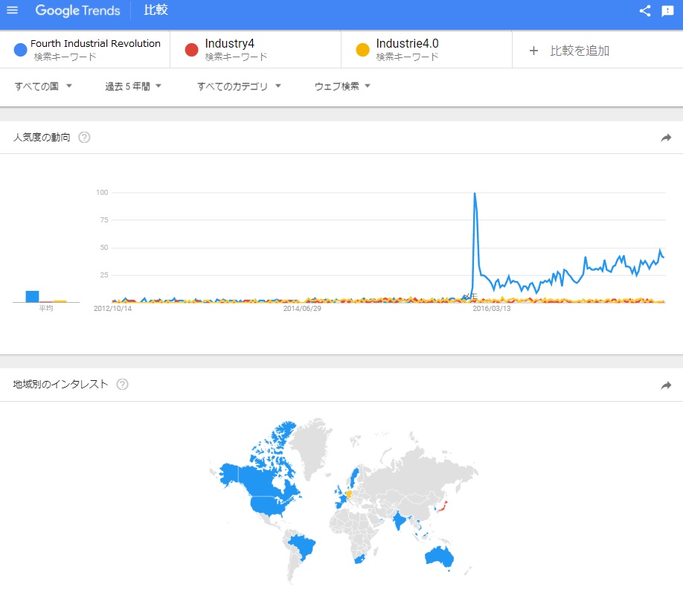Click the share icon in header
The image size is (683, 616).
[645, 11]
